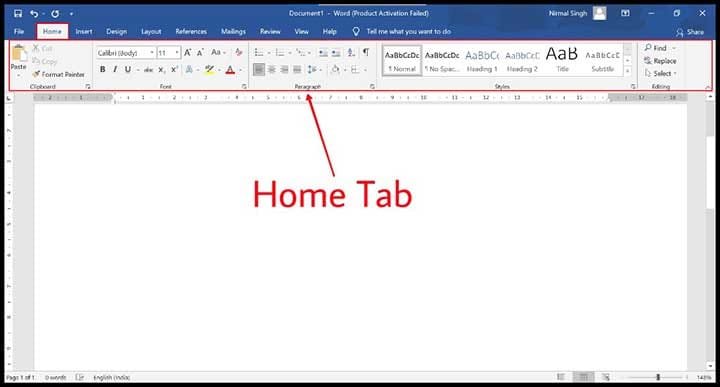Open the View tab

(301, 31)
